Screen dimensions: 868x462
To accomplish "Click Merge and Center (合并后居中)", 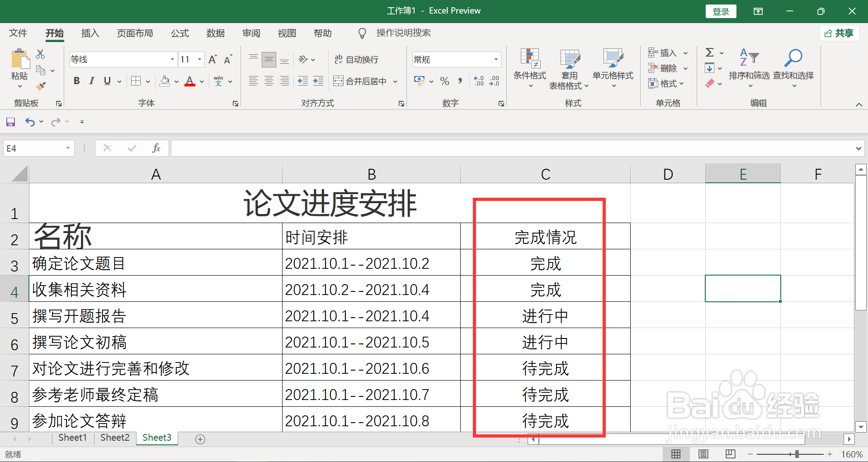I will (x=360, y=81).
